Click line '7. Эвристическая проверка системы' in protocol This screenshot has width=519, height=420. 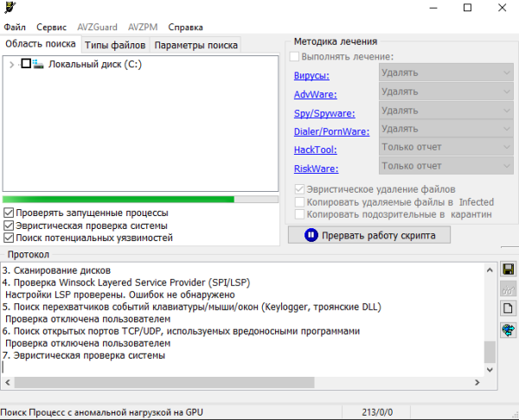pos(83,355)
